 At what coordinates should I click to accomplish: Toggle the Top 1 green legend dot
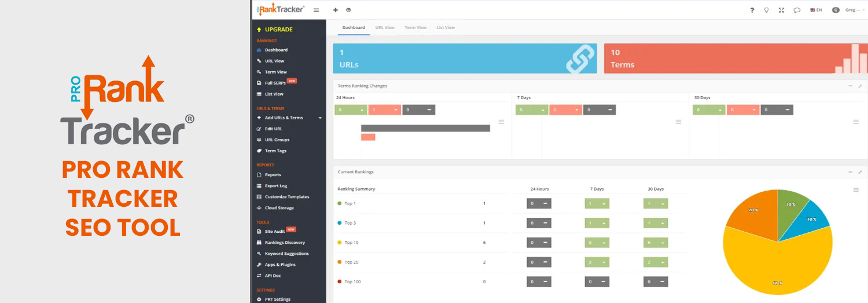340,203
